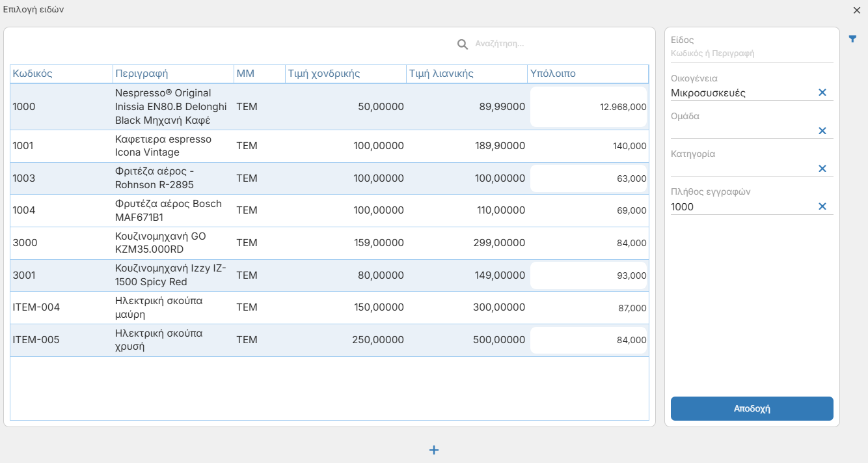The height and width of the screenshot is (463, 868).
Task: Clear the Πλήθος εγγραφών value
Action: point(822,206)
